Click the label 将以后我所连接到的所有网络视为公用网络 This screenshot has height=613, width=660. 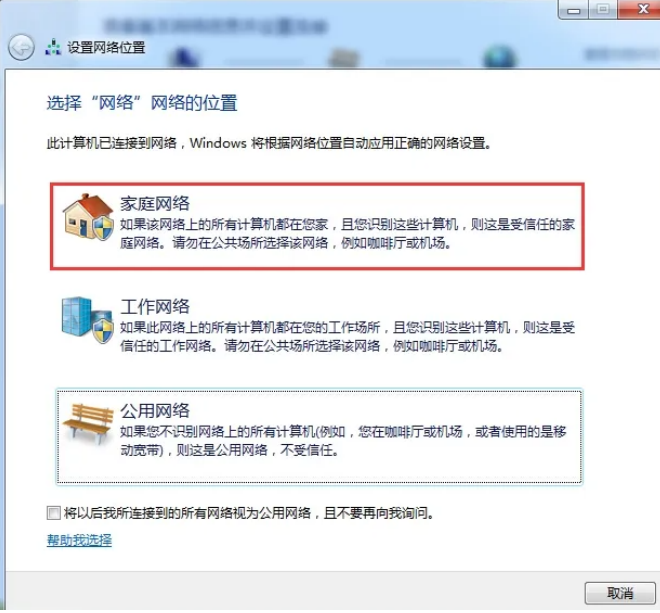[x=187, y=513]
